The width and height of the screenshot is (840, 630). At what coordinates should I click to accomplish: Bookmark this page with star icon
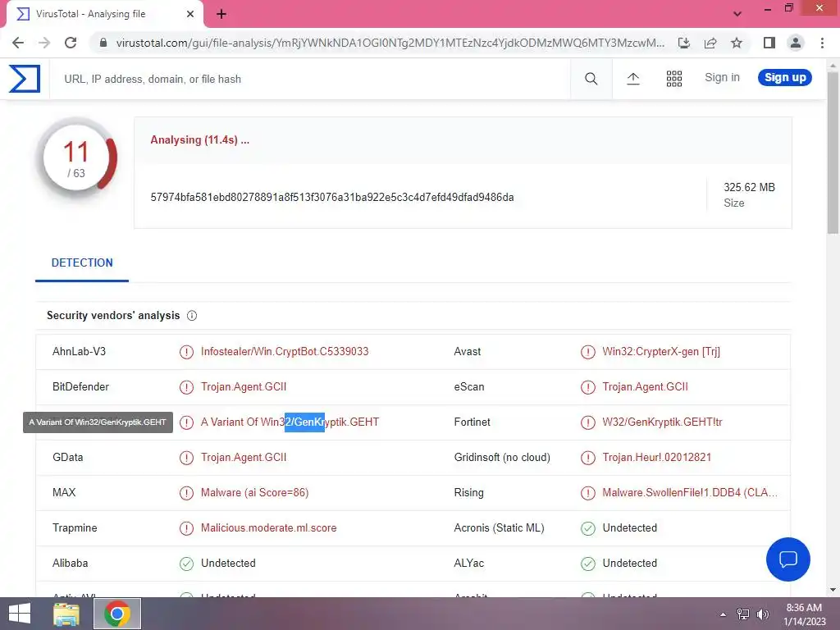coord(737,43)
